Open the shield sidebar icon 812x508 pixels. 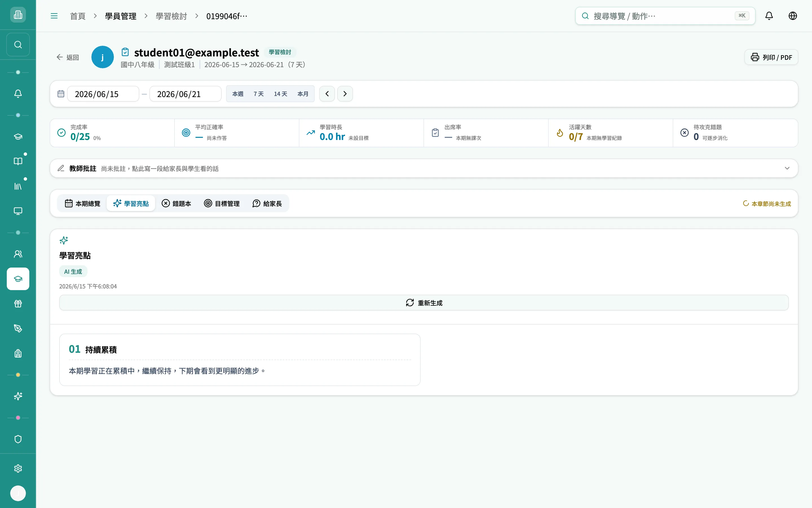[x=18, y=439]
